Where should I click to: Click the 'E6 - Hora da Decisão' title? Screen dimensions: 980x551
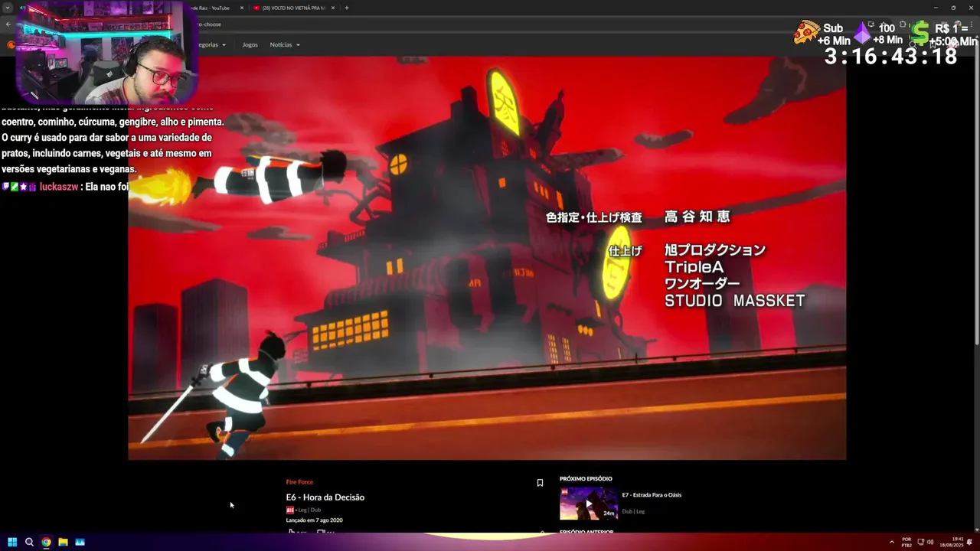click(x=325, y=497)
